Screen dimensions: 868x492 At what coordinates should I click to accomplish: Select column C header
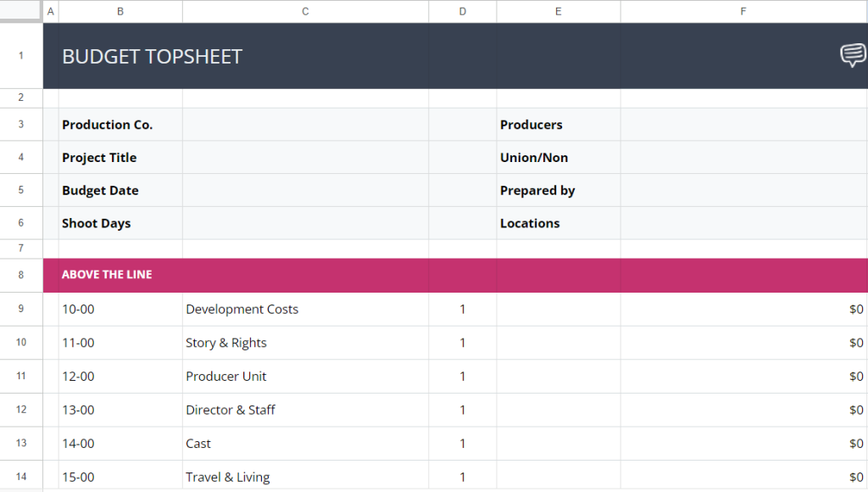(305, 11)
